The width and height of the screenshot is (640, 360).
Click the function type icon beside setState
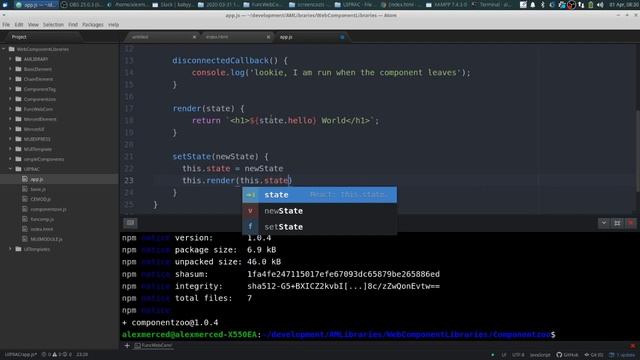250,227
